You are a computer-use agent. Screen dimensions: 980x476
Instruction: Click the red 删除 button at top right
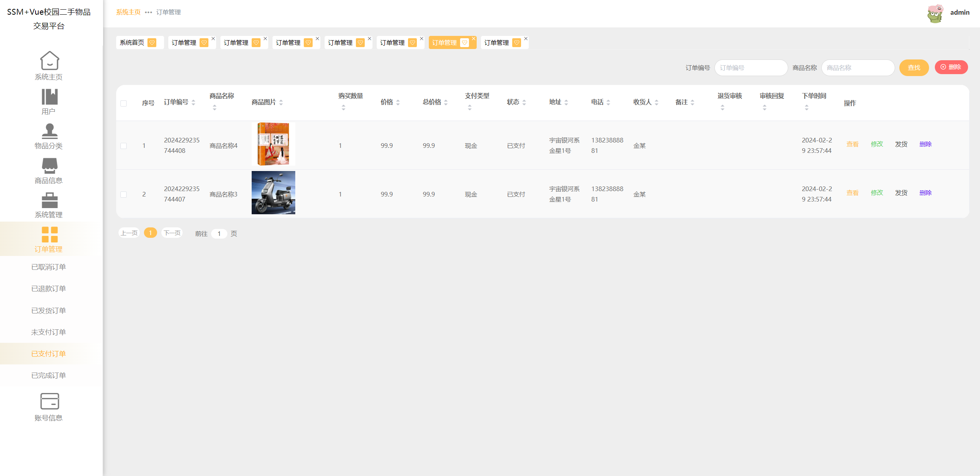(x=951, y=67)
